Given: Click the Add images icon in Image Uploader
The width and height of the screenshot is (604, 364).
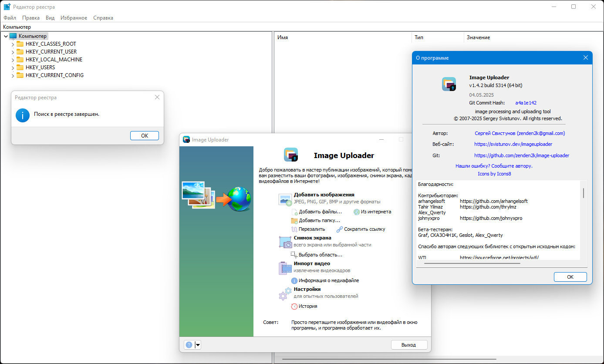Looking at the screenshot, I should 285,200.
